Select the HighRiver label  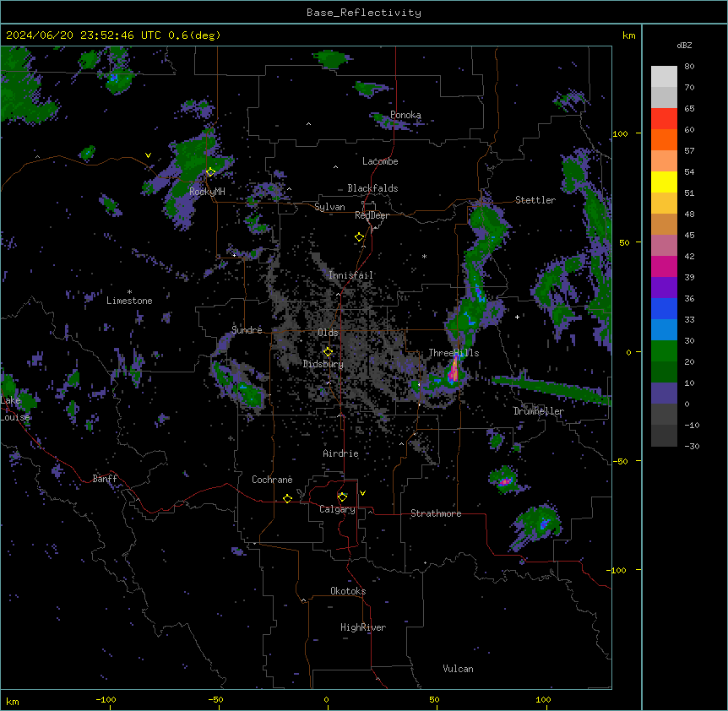click(x=363, y=627)
